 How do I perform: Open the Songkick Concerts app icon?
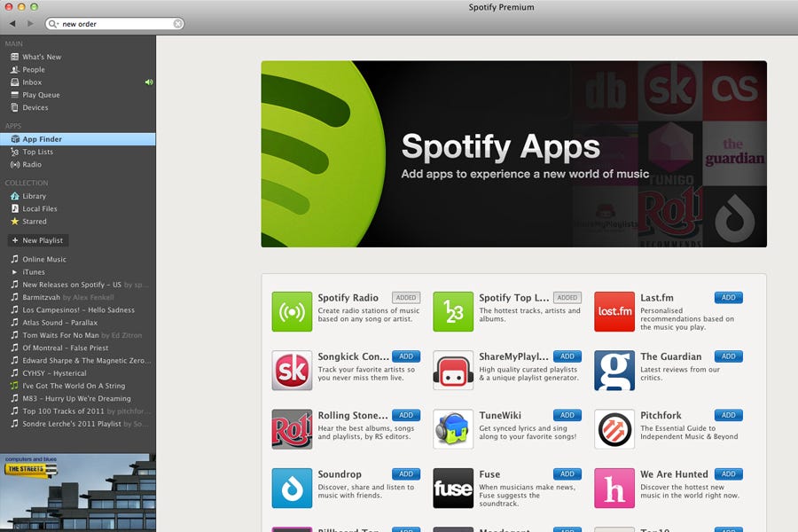tap(292, 370)
